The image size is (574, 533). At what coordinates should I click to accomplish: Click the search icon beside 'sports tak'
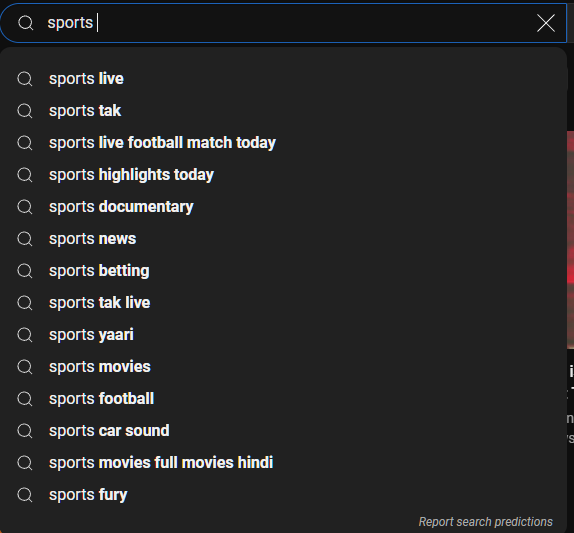click(25, 111)
